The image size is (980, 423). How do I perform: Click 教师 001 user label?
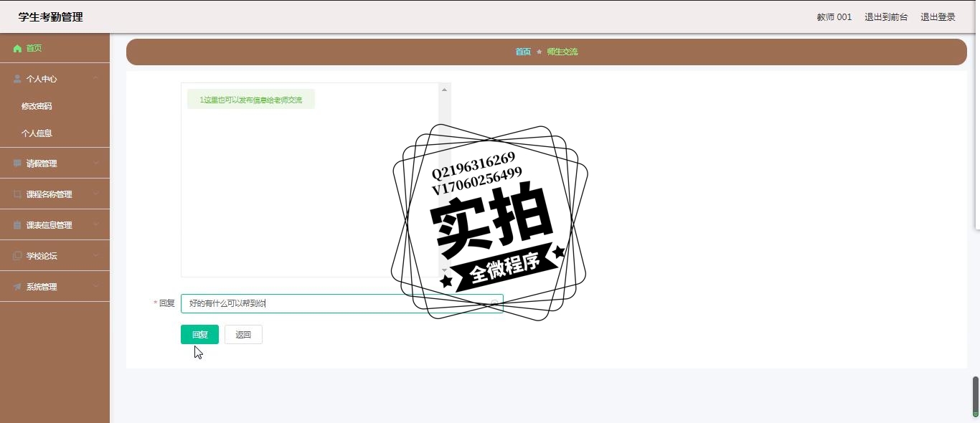point(834,17)
